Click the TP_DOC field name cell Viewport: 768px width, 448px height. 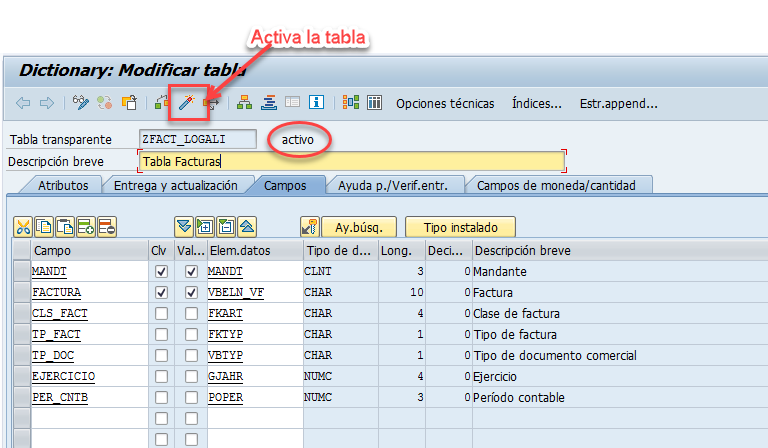[x=90, y=355]
